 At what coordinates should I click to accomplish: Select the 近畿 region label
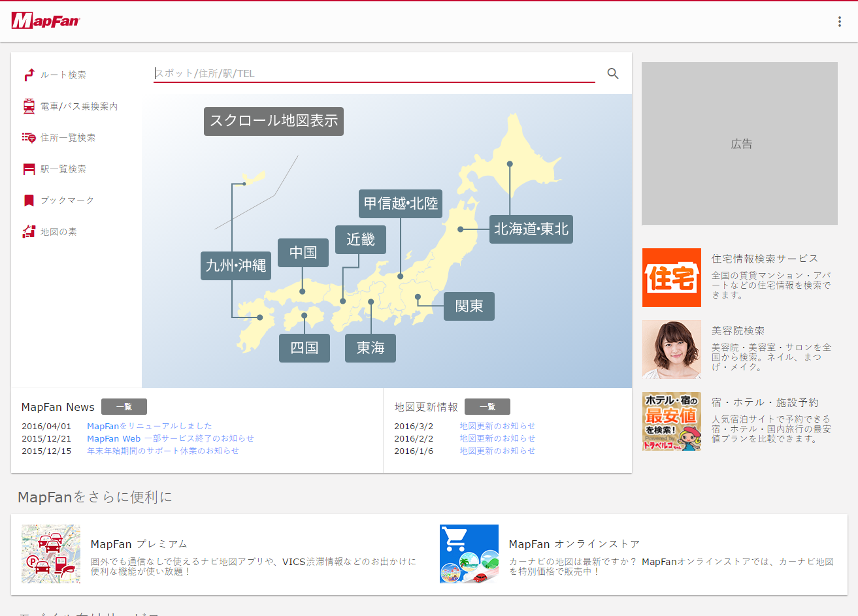361,240
